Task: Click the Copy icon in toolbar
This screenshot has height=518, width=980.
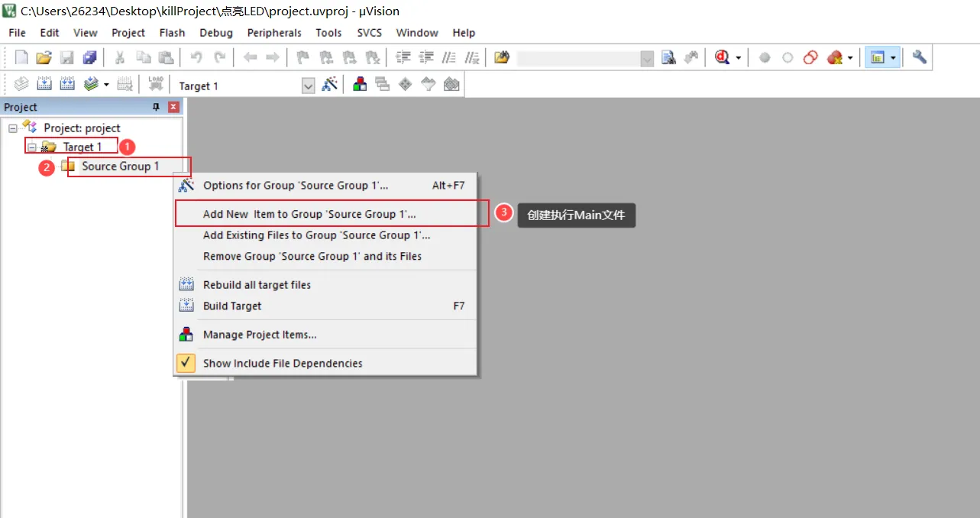Action: pos(143,57)
